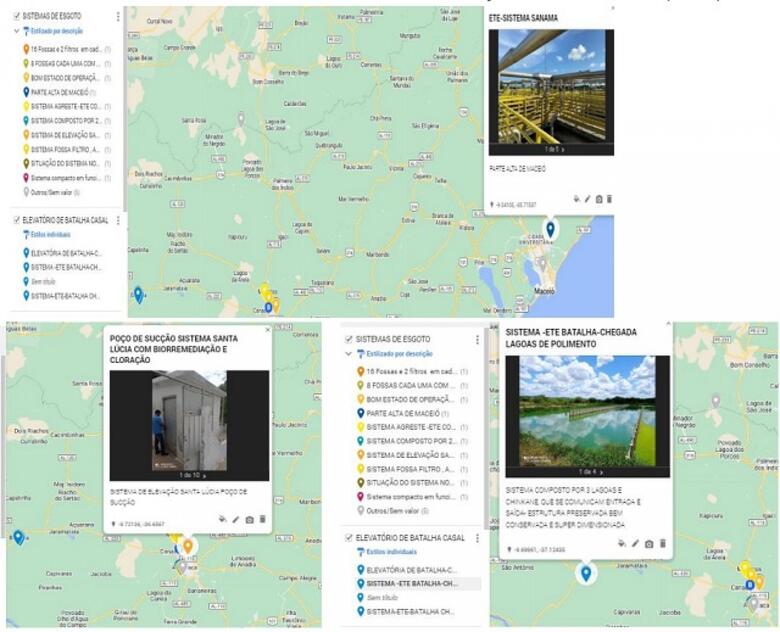The height and width of the screenshot is (632, 780).
Task: Click the blue pin below LAGOAS DE POLIMENTO popup
Action: 586,573
